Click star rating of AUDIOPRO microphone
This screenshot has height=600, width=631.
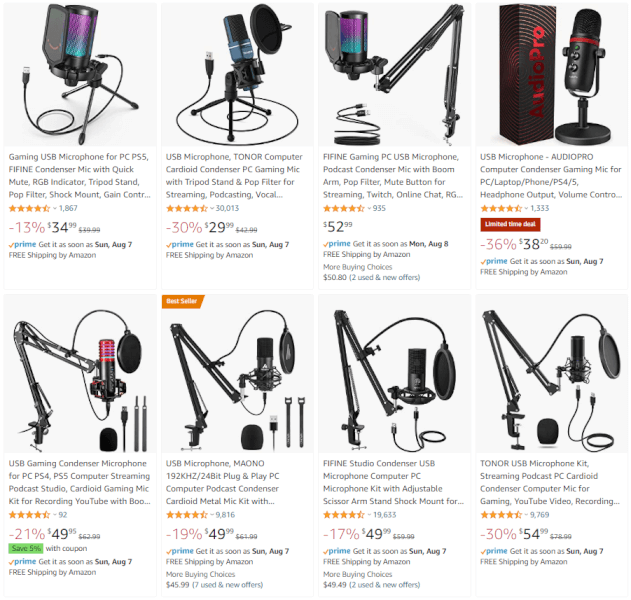(x=501, y=208)
